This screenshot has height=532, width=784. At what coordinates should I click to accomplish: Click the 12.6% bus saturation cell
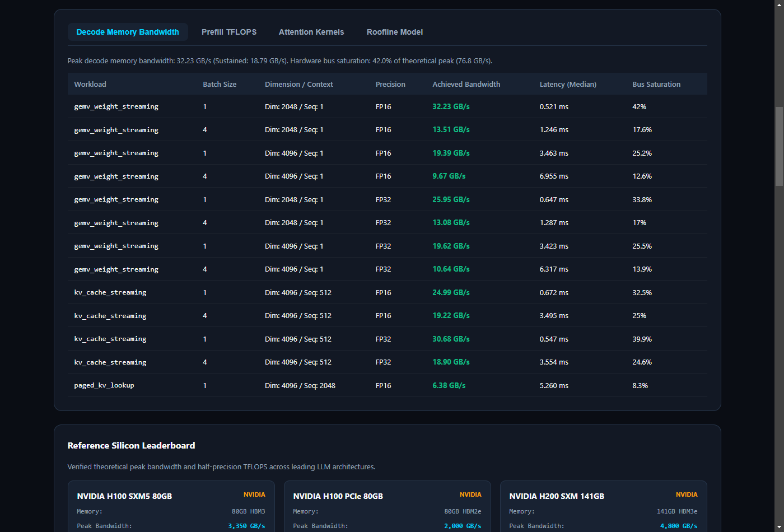[642, 176]
